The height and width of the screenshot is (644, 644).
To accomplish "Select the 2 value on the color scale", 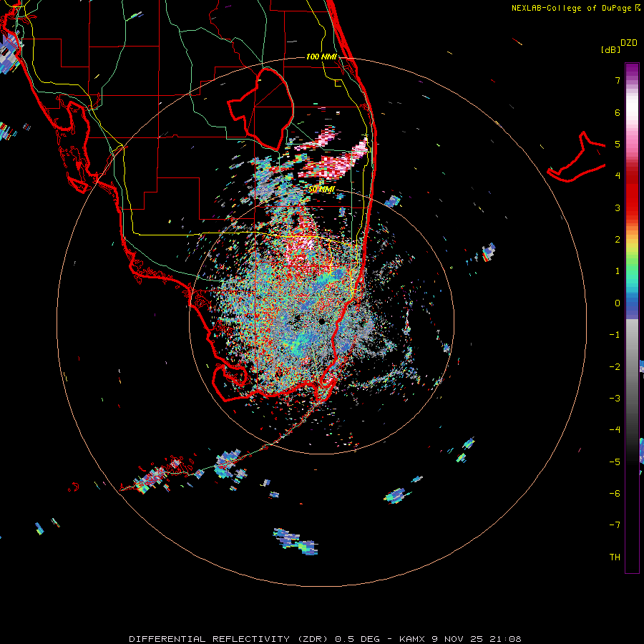I will [x=618, y=240].
